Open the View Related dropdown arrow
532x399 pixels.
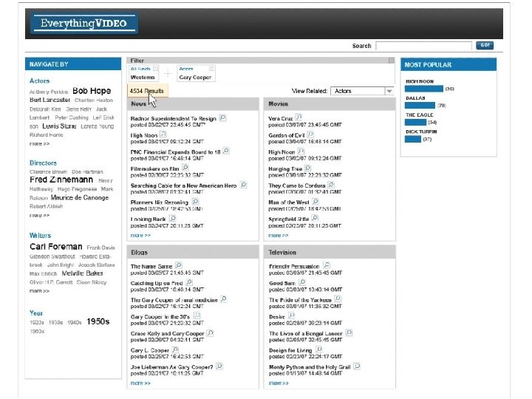click(x=389, y=91)
